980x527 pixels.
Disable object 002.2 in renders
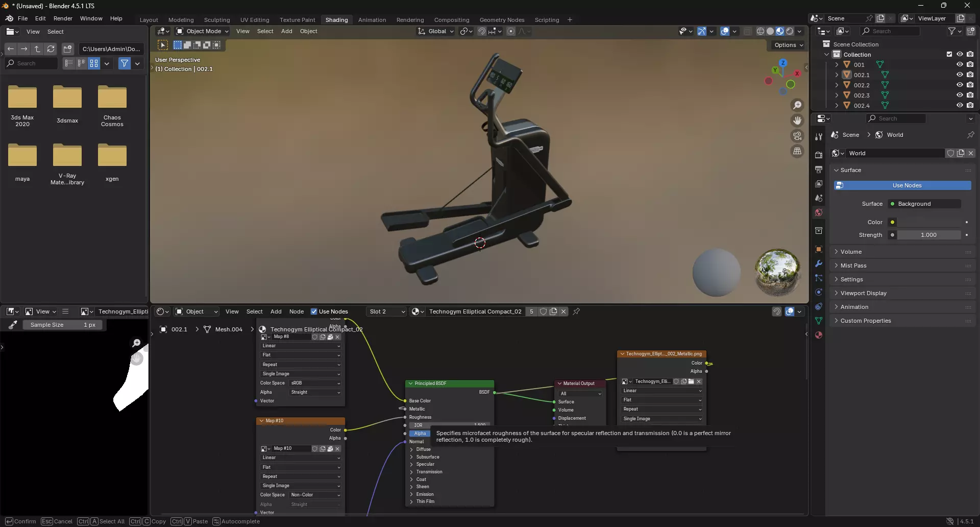[970, 85]
